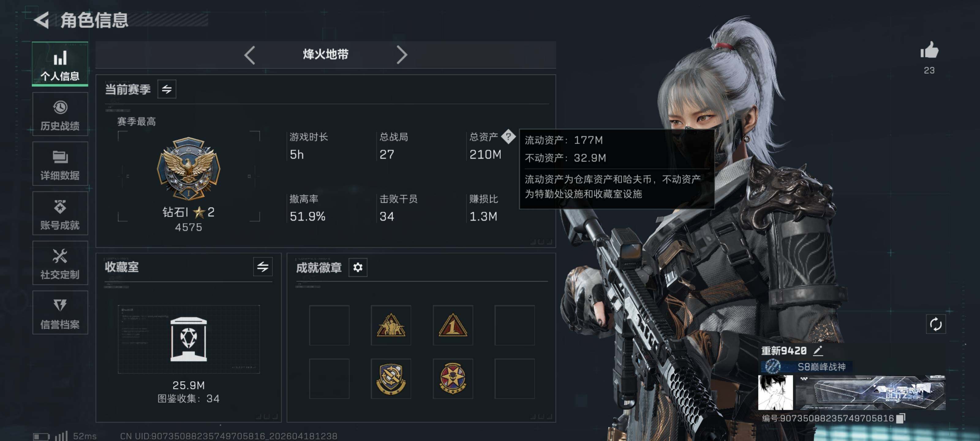Open the 成就徽章 gear settings icon

(358, 267)
